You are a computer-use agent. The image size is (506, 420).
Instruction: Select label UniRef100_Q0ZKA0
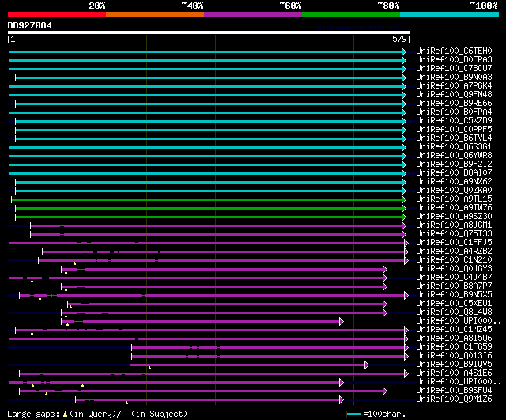click(x=454, y=191)
